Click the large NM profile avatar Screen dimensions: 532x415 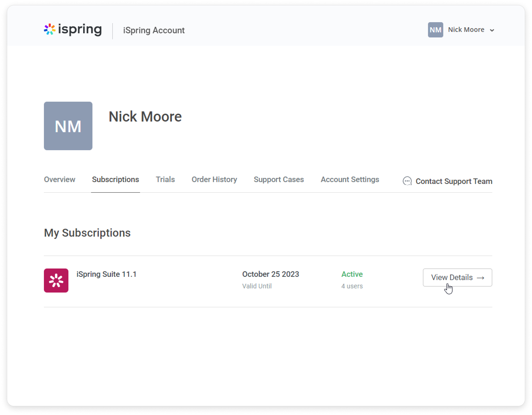[68, 126]
